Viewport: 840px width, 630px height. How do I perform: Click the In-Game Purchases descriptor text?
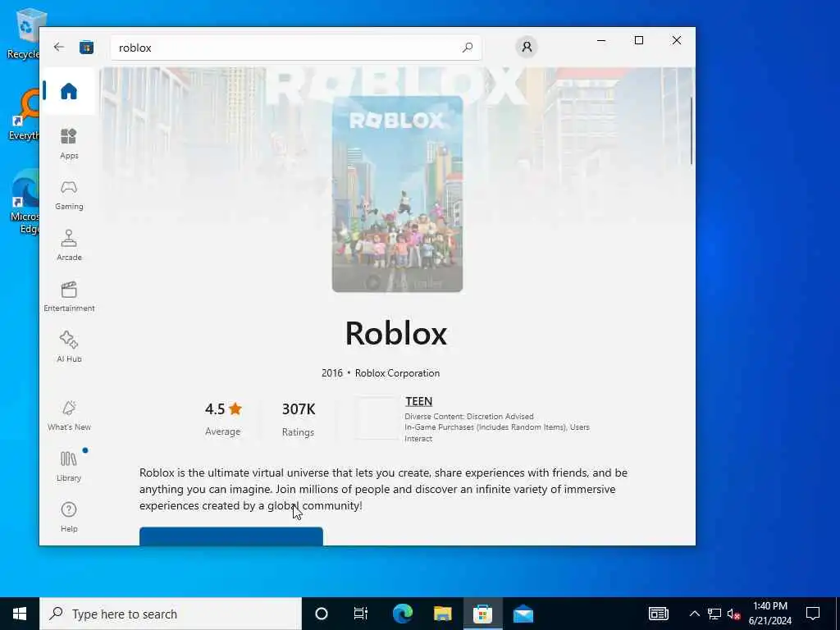tap(496, 433)
